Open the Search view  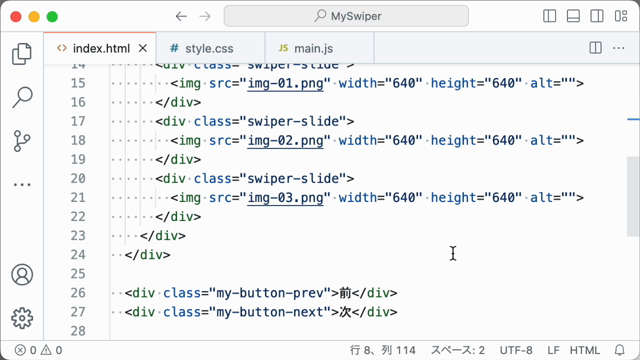point(22,97)
